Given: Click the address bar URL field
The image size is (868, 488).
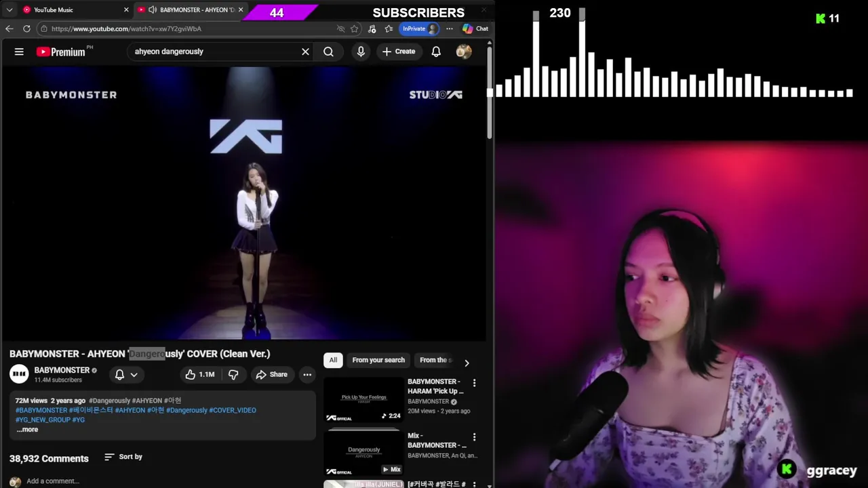Looking at the screenshot, I should tap(190, 28).
